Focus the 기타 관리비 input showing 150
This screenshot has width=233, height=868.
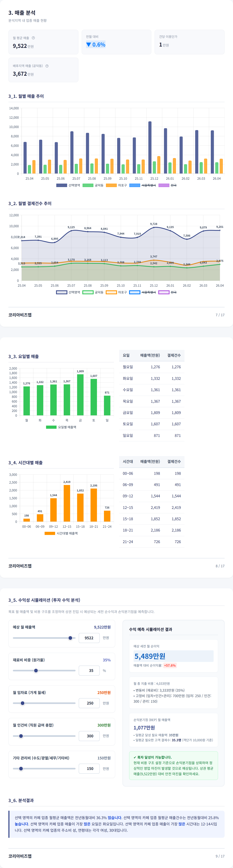(89, 769)
